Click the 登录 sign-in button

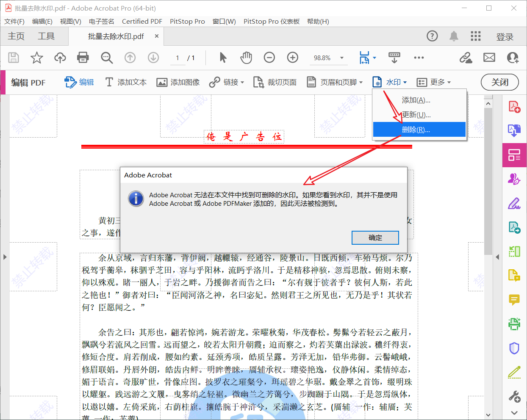505,37
